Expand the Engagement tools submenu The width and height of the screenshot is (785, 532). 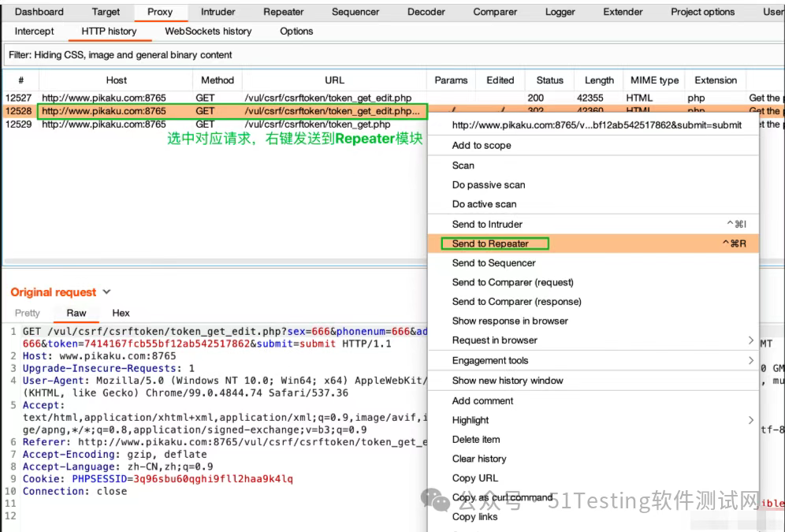[x=593, y=360]
